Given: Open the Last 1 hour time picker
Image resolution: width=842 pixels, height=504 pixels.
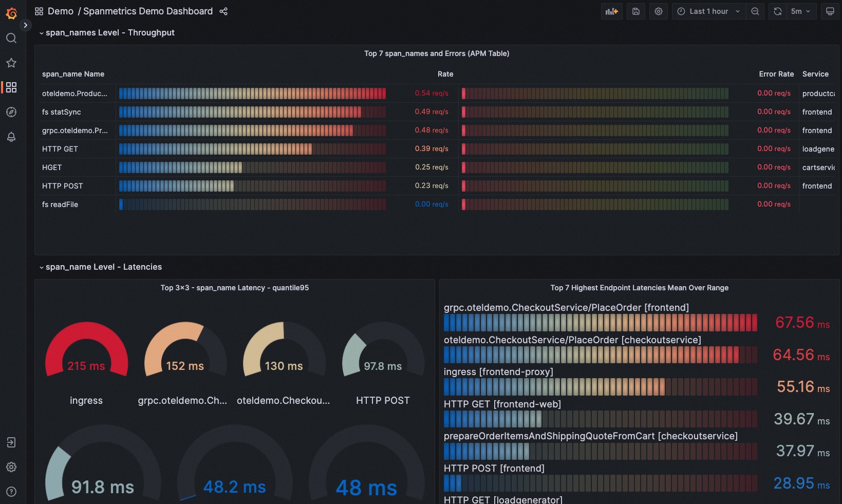Looking at the screenshot, I should pos(709,11).
